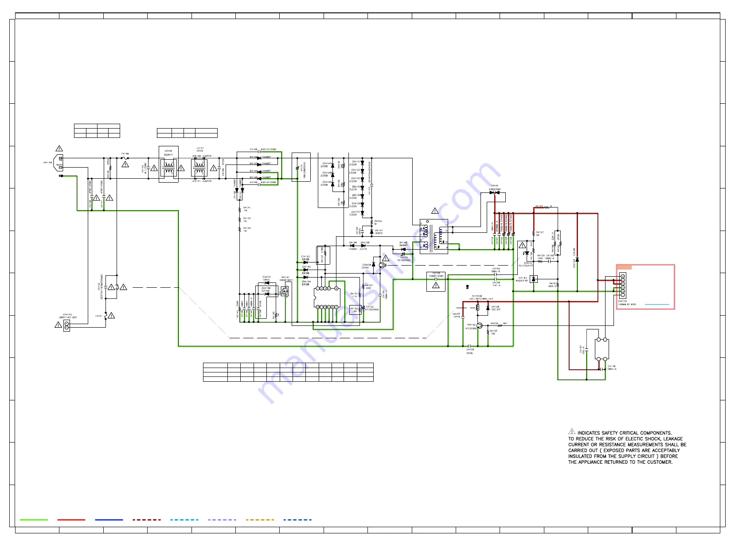The height and width of the screenshot is (560, 754).
Task: Select the TR4141 MOSFET symbol
Action: (x=285, y=291)
